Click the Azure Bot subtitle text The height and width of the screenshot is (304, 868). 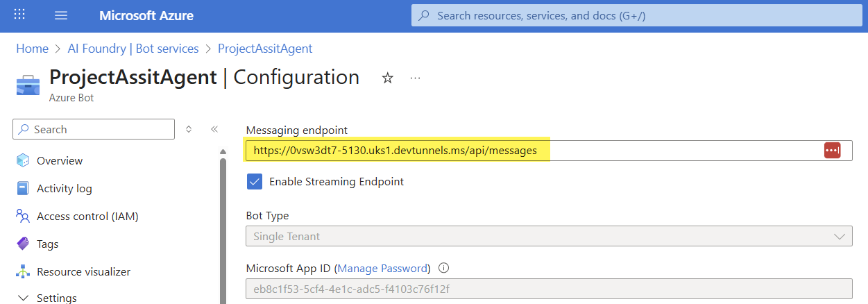pos(71,98)
